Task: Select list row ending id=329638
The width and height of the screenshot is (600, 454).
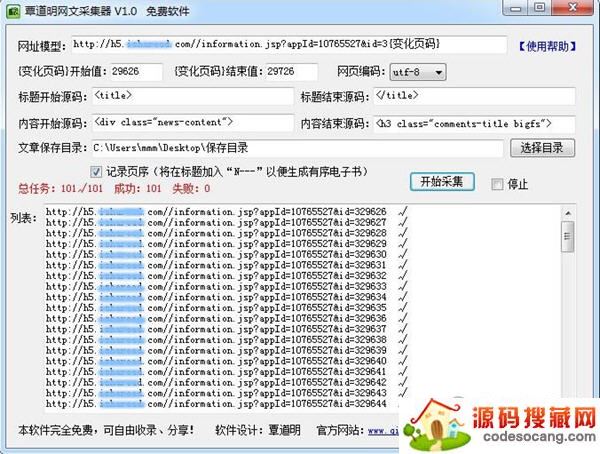Action: [227, 340]
